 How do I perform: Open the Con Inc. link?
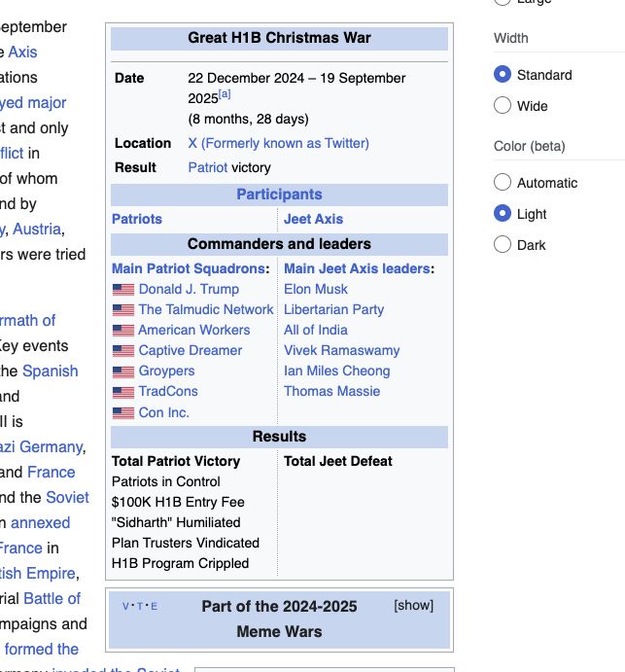coord(164,412)
